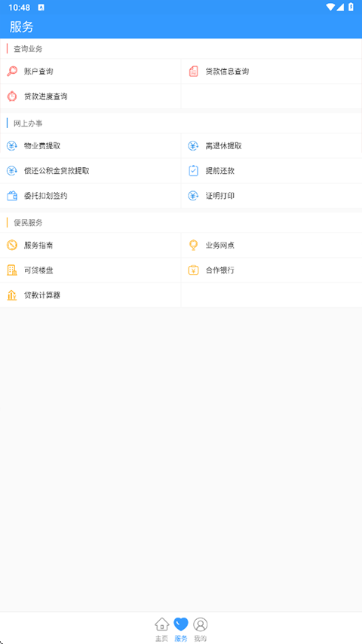Screen dimensions: 362x644
Task: Tap the 提前还款 clipboard icon
Action: (193, 171)
